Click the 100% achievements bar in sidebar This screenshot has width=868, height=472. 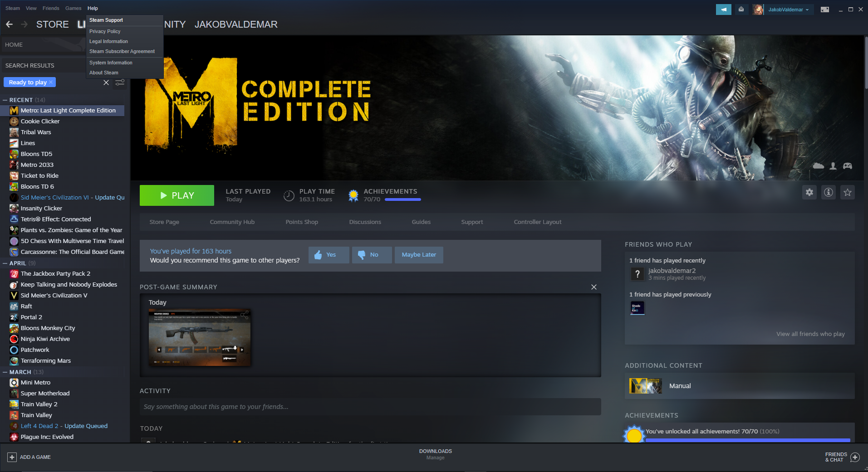click(748, 440)
